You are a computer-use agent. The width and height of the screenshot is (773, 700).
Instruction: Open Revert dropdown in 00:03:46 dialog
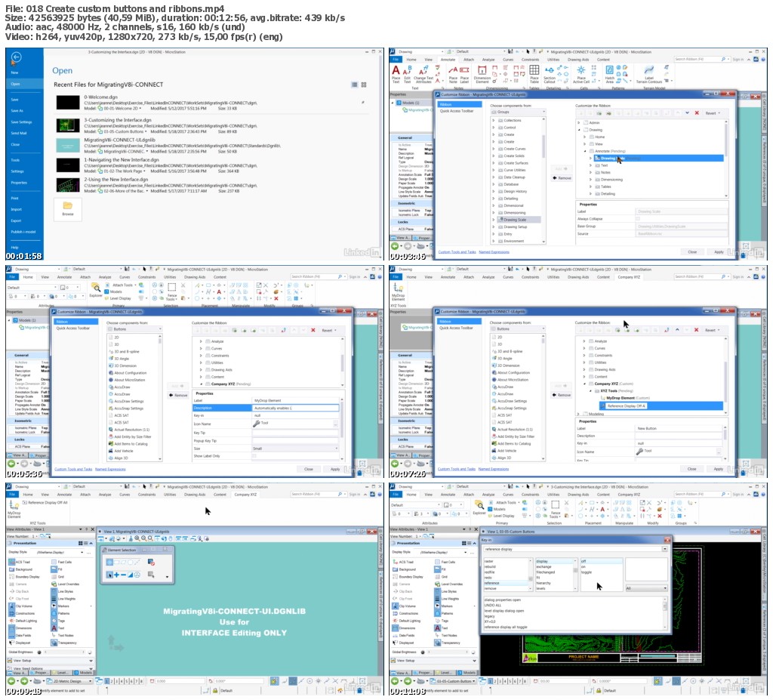click(713, 113)
